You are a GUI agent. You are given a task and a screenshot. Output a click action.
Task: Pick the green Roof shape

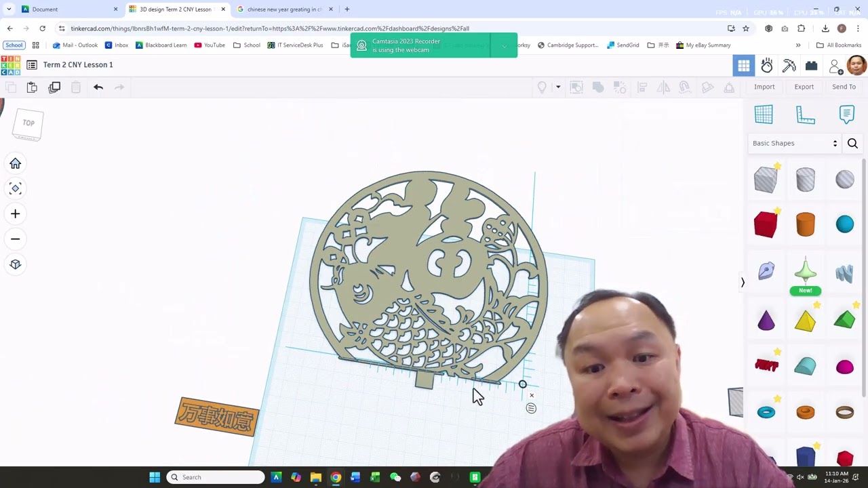pos(845,319)
